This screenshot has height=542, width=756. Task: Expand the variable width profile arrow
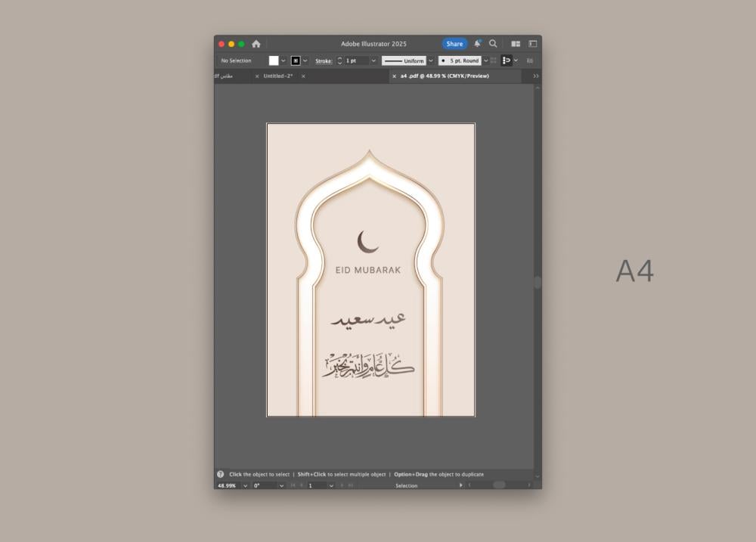431,60
